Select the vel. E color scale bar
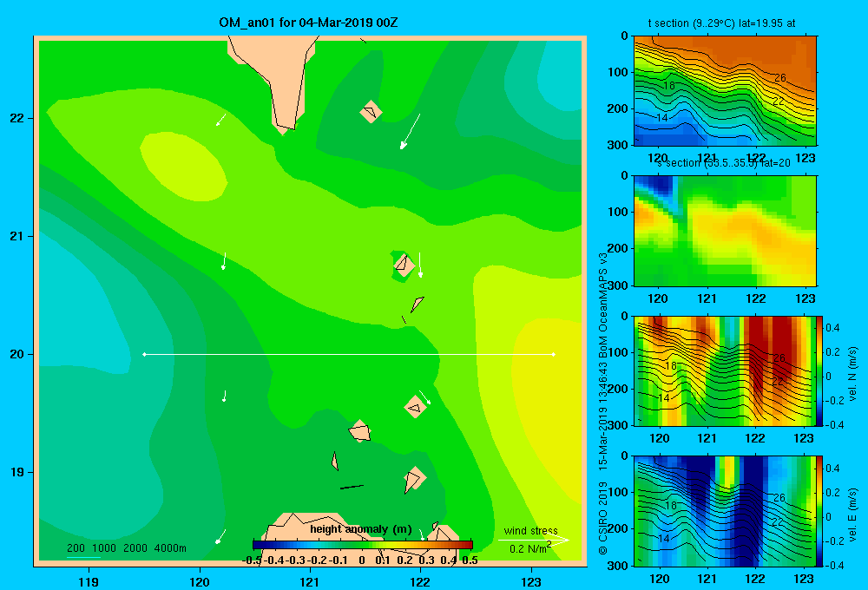Viewport: 868px width, 590px height. point(820,511)
